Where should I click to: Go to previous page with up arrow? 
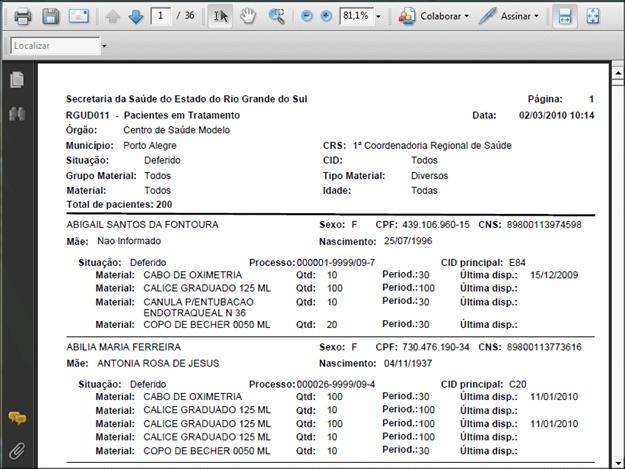tap(113, 16)
